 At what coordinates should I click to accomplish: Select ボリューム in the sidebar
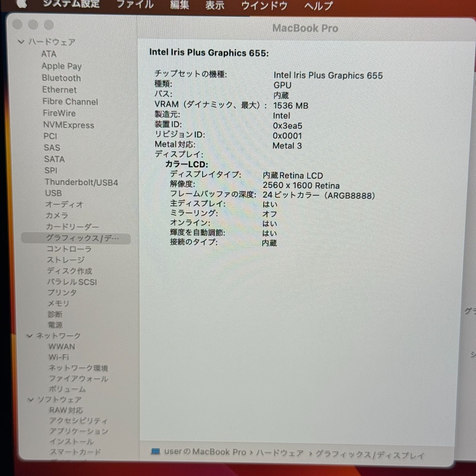[x=68, y=389]
